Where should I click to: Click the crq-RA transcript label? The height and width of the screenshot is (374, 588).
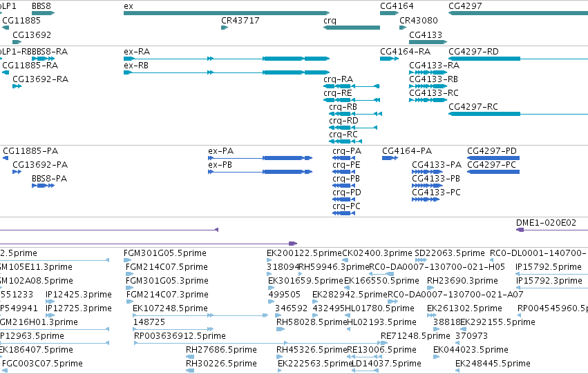tap(339, 79)
